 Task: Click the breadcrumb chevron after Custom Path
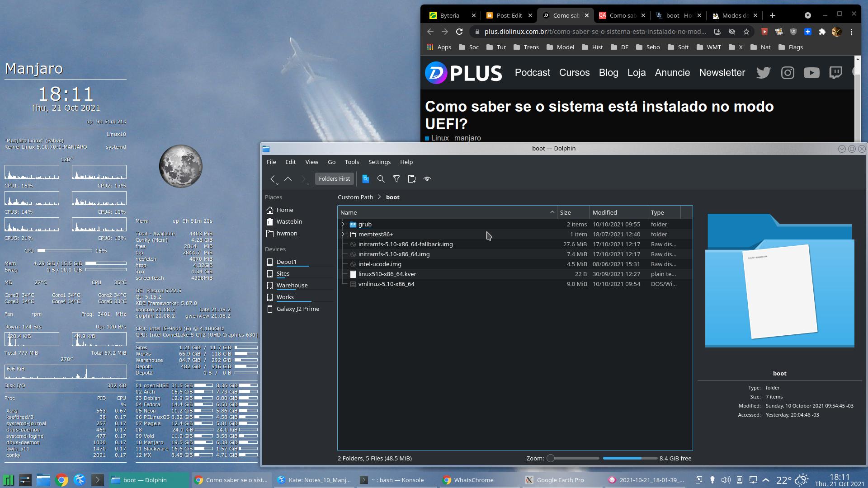click(x=379, y=197)
